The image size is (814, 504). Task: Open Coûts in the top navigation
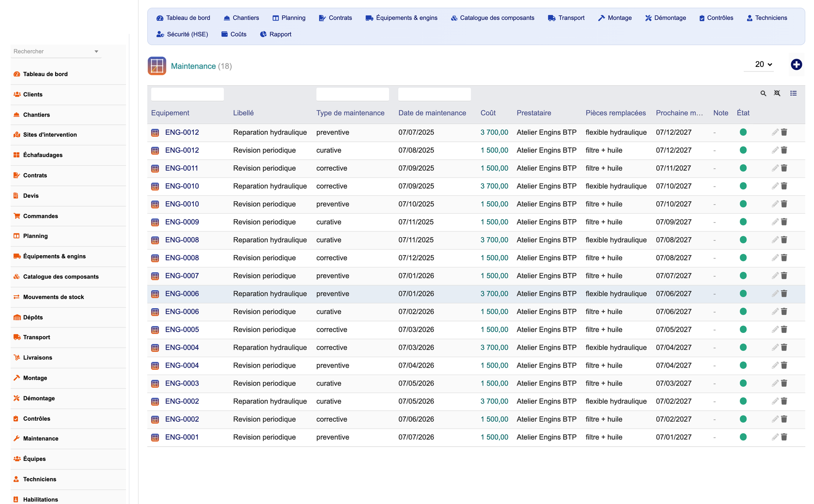coord(234,34)
